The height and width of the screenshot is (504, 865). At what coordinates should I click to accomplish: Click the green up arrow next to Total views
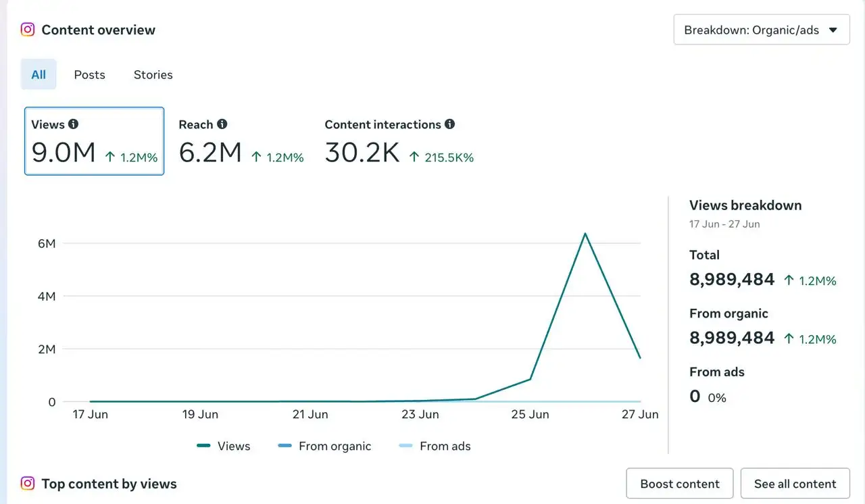[x=789, y=280]
